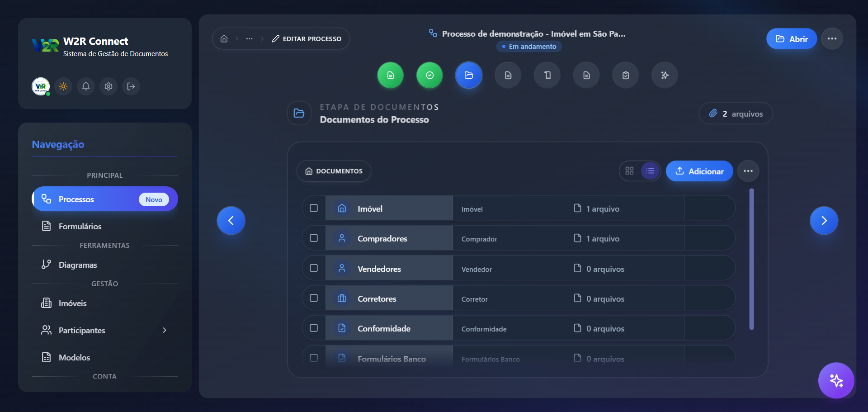Check the Imóvel row checkbox

(x=314, y=208)
